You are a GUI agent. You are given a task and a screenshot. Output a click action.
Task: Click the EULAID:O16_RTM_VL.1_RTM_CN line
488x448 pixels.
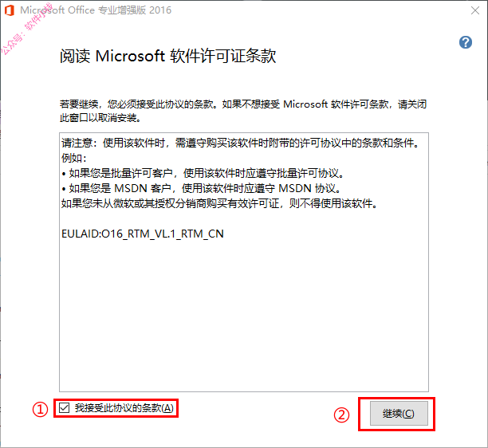[x=143, y=234]
